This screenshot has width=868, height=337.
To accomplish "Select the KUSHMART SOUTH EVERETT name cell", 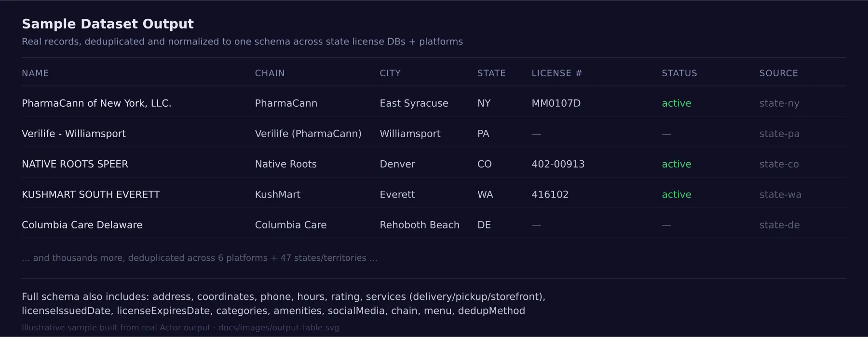I will click(x=91, y=195).
